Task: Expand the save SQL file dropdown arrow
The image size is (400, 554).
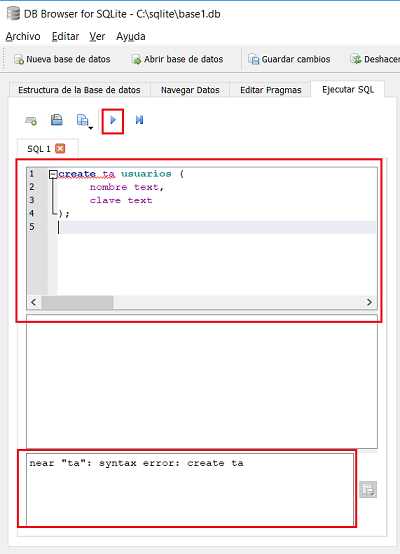Action: click(91, 128)
